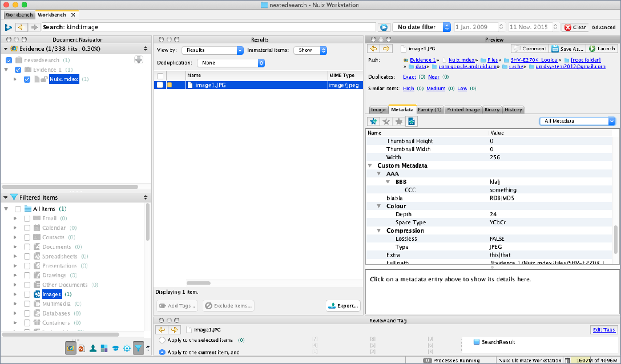Screen dimensions: 621x364
Task: Uncheck the Evidence 1 checkbox
Action: (18, 70)
